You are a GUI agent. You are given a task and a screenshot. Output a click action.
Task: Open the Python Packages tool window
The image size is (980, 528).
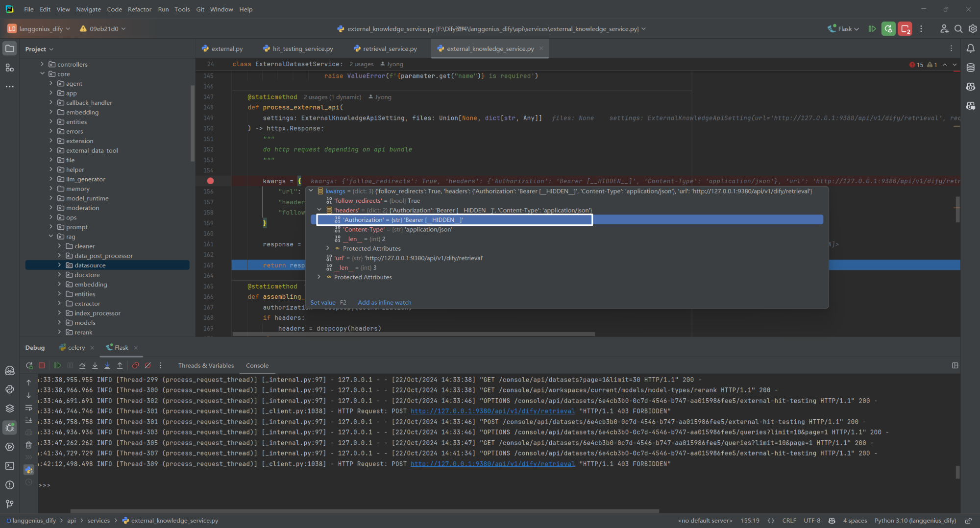(10, 389)
